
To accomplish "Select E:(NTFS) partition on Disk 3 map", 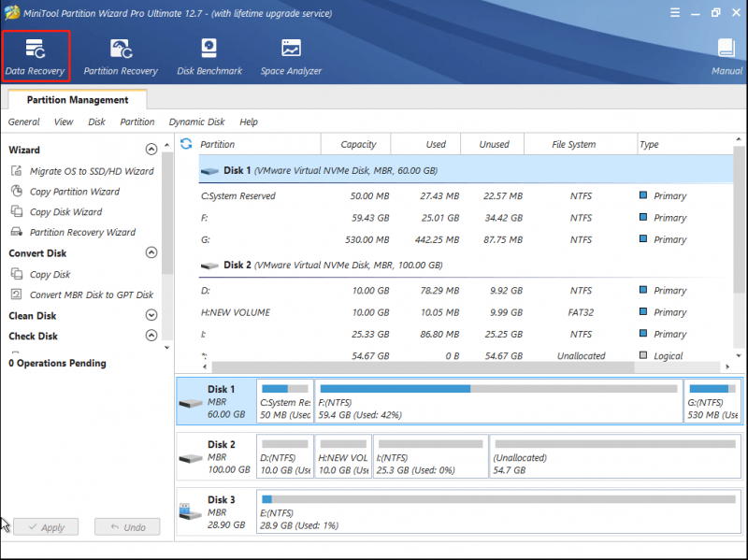I will pyautogui.click(x=498, y=511).
